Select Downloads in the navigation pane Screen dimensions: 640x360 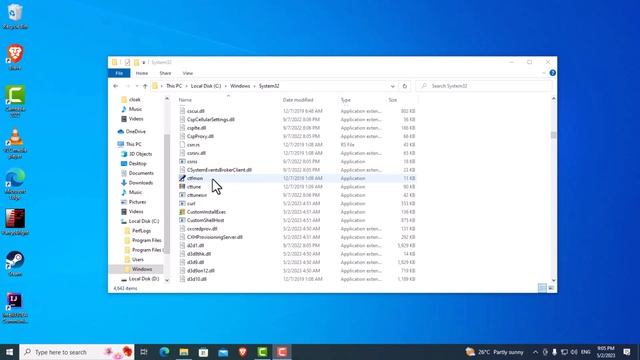137,183
